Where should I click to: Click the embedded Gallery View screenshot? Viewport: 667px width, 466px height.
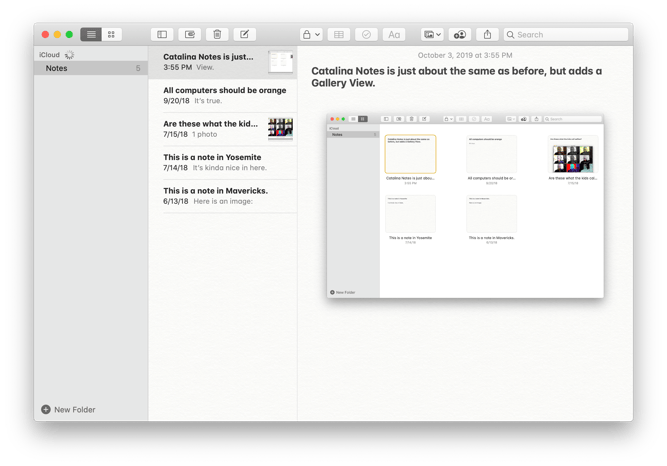click(465, 206)
